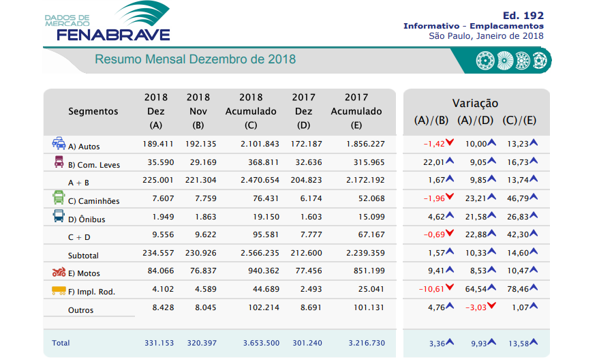Click the blue bus icon for Ônibus

pos(59,216)
